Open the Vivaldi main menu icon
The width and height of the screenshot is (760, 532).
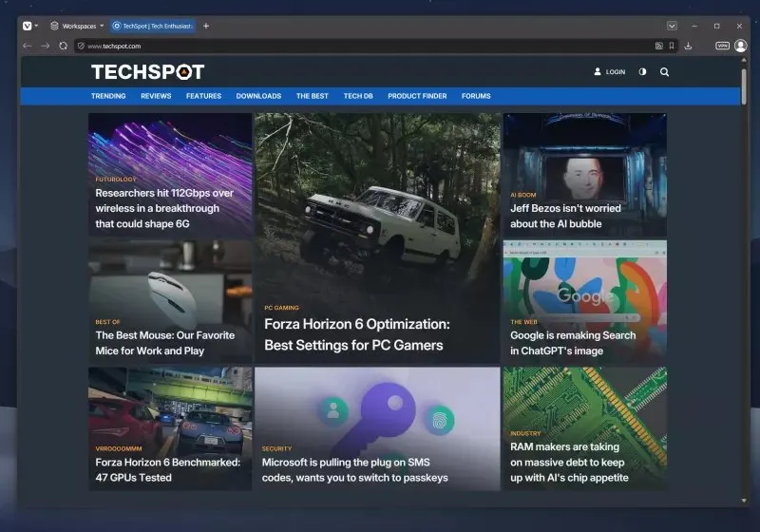[28, 27]
